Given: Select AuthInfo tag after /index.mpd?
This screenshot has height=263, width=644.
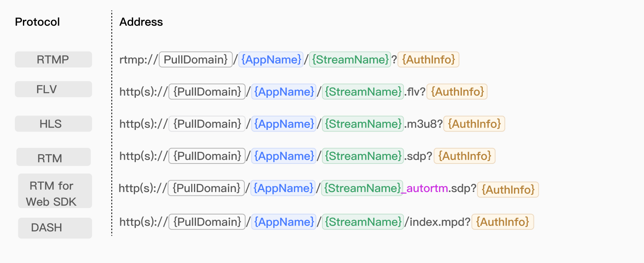Looking at the screenshot, I should point(503,222).
